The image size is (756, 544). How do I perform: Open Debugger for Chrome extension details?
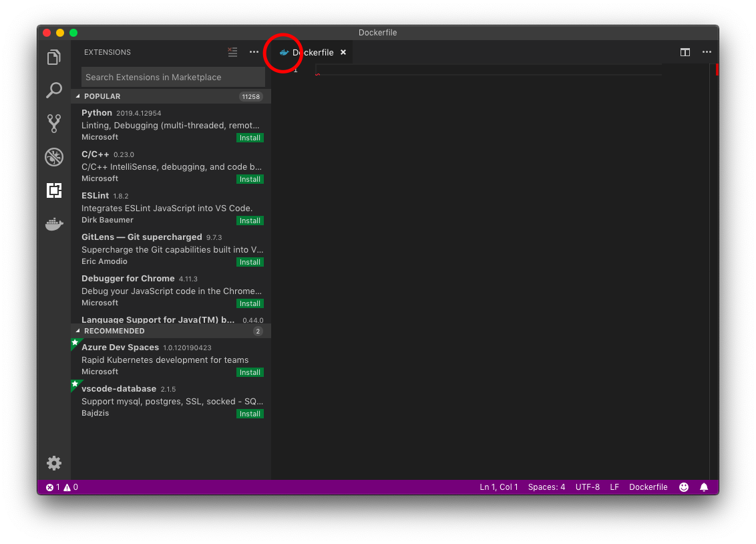tap(171, 291)
